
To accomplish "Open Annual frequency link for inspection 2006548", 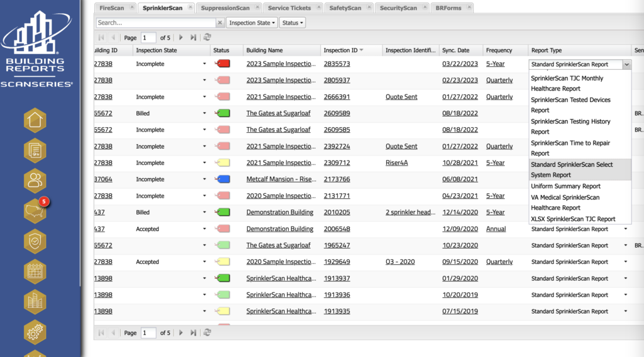I will click(496, 229).
